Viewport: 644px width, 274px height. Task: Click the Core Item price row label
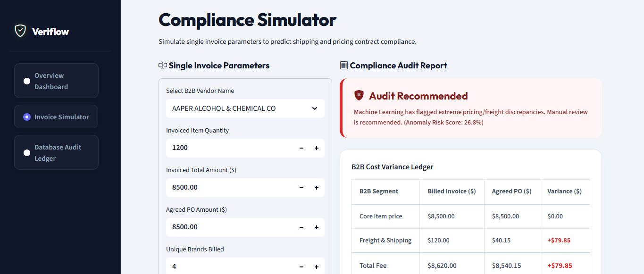click(x=381, y=216)
